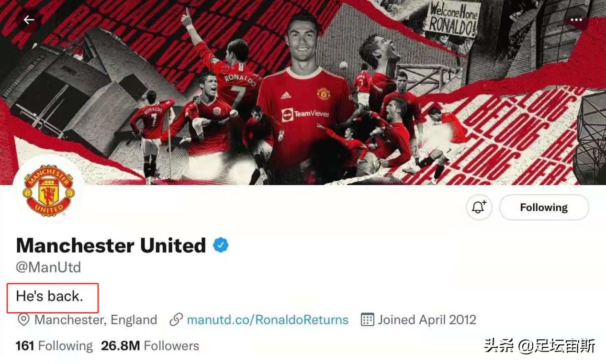Click the calendar joined-date icon

coord(367,320)
